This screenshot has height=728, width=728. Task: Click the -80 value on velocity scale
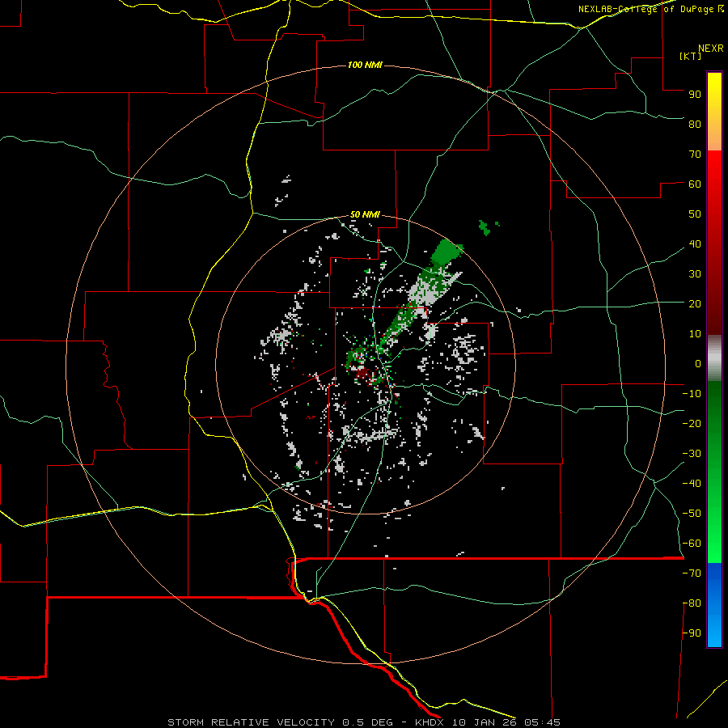tap(692, 603)
